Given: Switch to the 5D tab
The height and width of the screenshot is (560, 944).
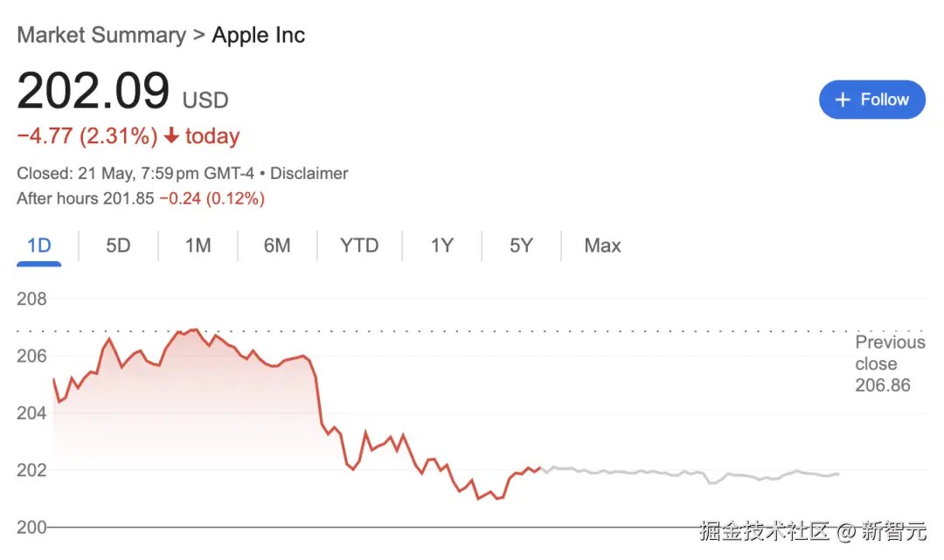Looking at the screenshot, I should tap(118, 245).
